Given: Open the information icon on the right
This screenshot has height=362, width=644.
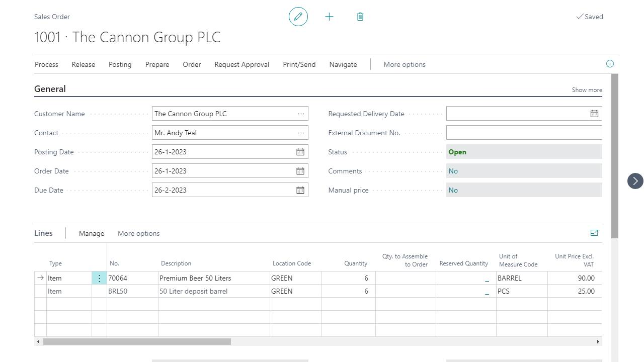Looking at the screenshot, I should tap(610, 64).
